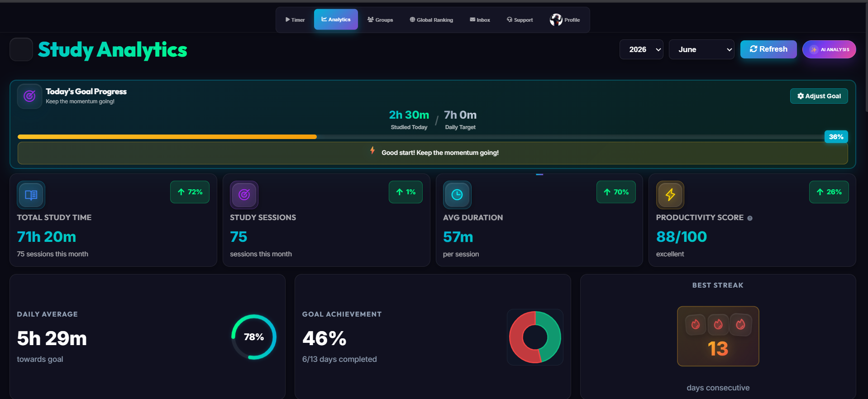Click the 36% progress badge
Viewport: 868px width, 399px height.
click(x=836, y=137)
